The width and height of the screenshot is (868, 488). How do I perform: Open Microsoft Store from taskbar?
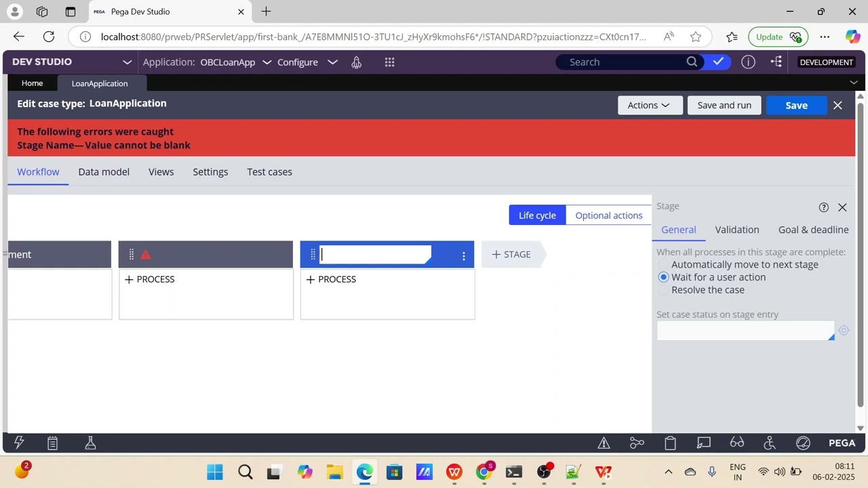click(x=394, y=472)
